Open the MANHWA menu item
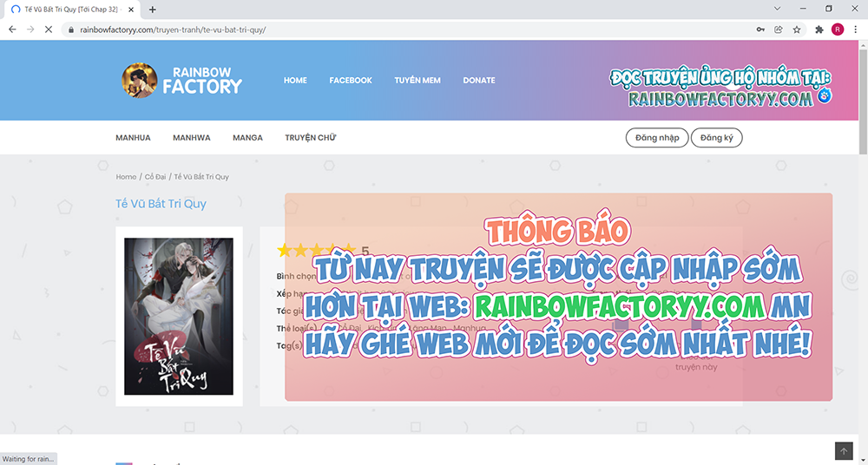Viewport: 868px width, 465px height. (x=191, y=138)
